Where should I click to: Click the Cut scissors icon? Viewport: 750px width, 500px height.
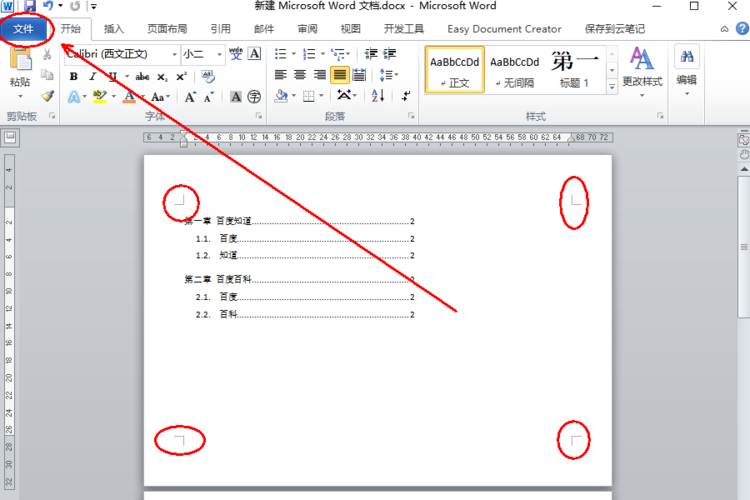(x=47, y=54)
